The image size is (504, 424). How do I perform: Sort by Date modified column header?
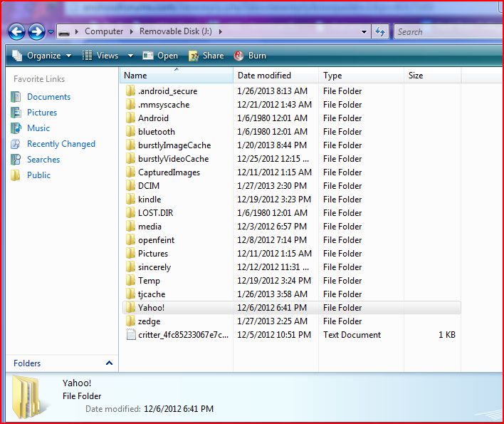pos(275,76)
